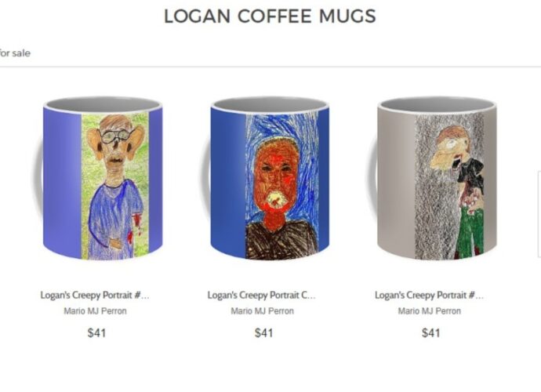This screenshot has width=541, height=392.
Task: Click the 'for sale' text
Action: click(x=15, y=53)
